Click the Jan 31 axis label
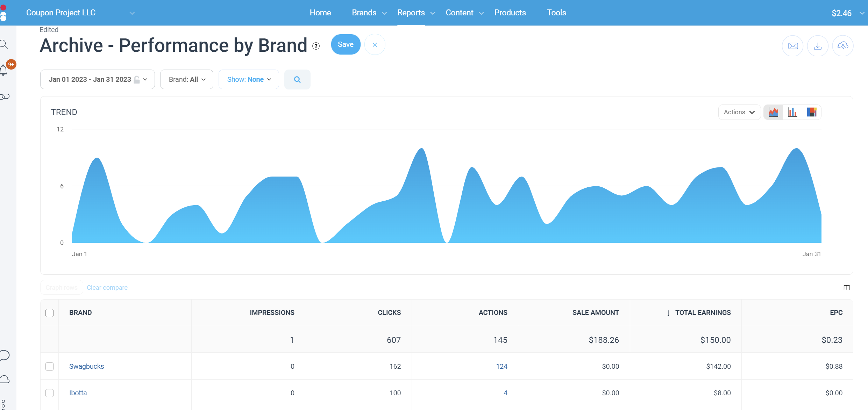The width and height of the screenshot is (868, 410). [x=811, y=254]
